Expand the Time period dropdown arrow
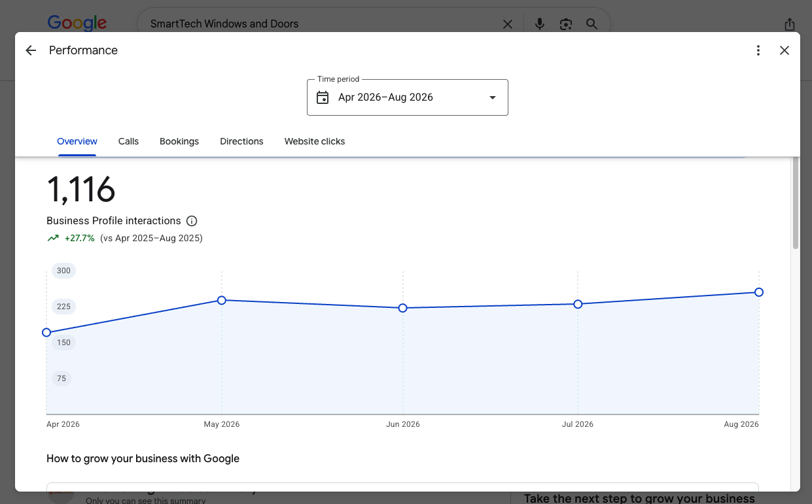 [493, 97]
